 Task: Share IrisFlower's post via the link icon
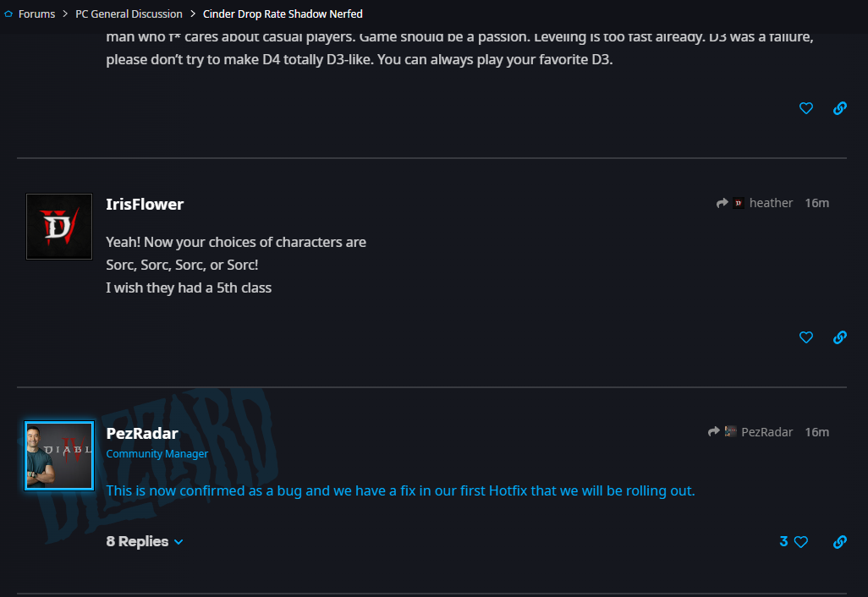click(x=840, y=337)
